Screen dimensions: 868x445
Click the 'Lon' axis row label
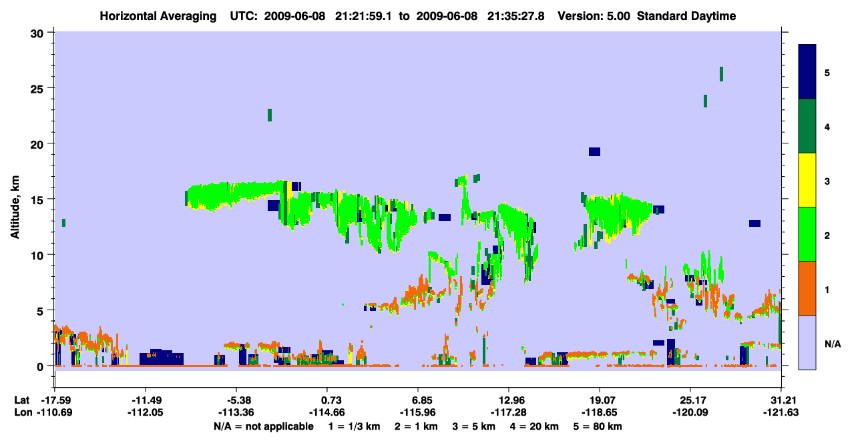click(x=22, y=412)
